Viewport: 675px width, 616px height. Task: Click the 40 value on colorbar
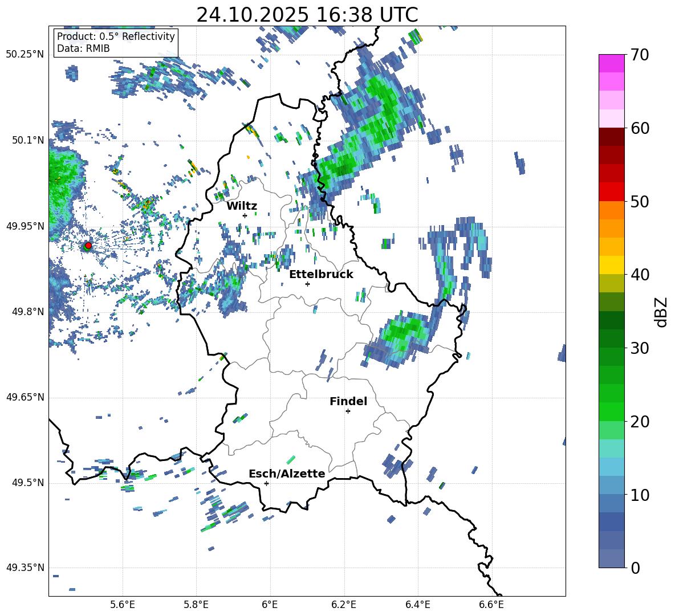point(640,275)
